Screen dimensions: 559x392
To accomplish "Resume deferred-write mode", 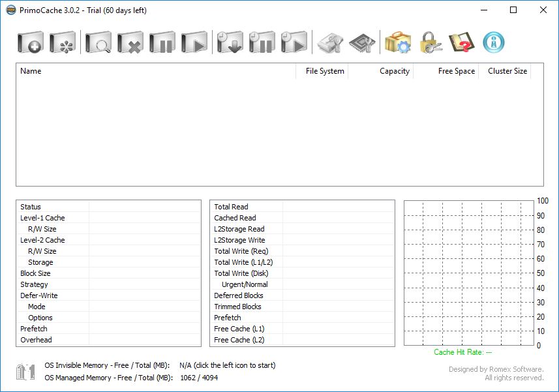I will click(x=294, y=42).
